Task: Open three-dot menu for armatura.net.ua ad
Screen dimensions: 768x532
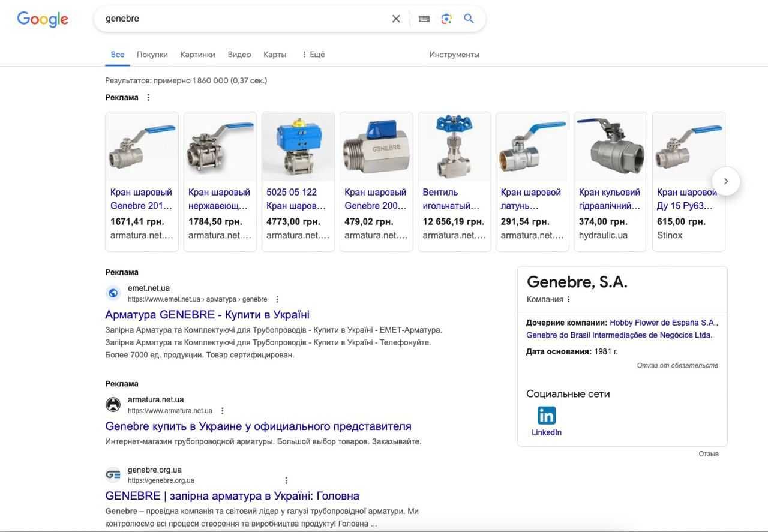Action: point(223,411)
